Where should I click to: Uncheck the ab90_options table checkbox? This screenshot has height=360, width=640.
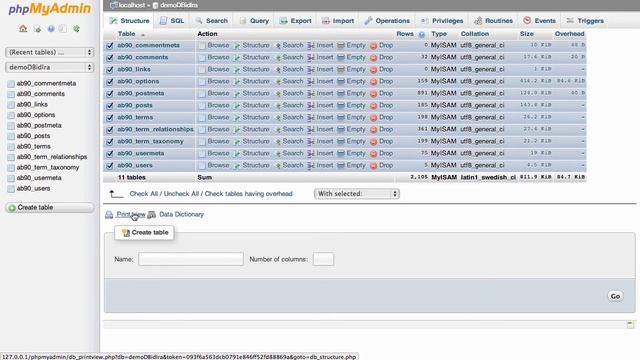coord(110,82)
